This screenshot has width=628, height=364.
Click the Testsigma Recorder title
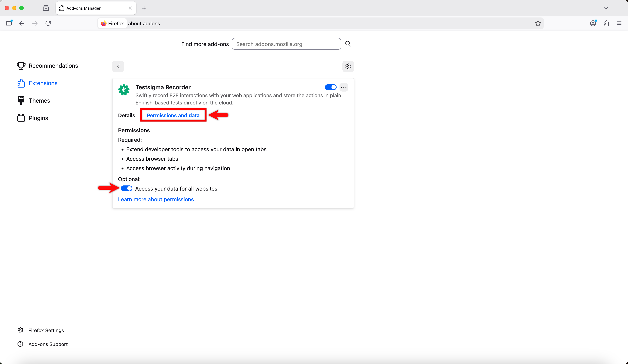[163, 87]
